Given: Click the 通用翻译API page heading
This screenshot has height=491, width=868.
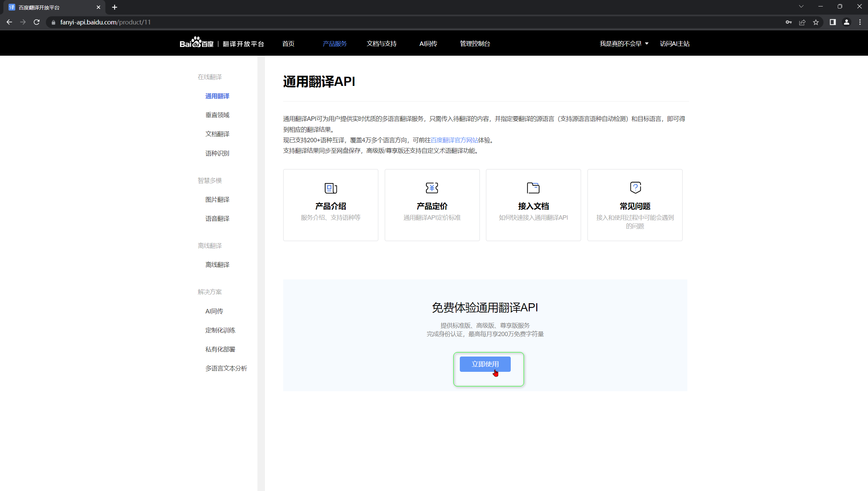Looking at the screenshot, I should (319, 81).
